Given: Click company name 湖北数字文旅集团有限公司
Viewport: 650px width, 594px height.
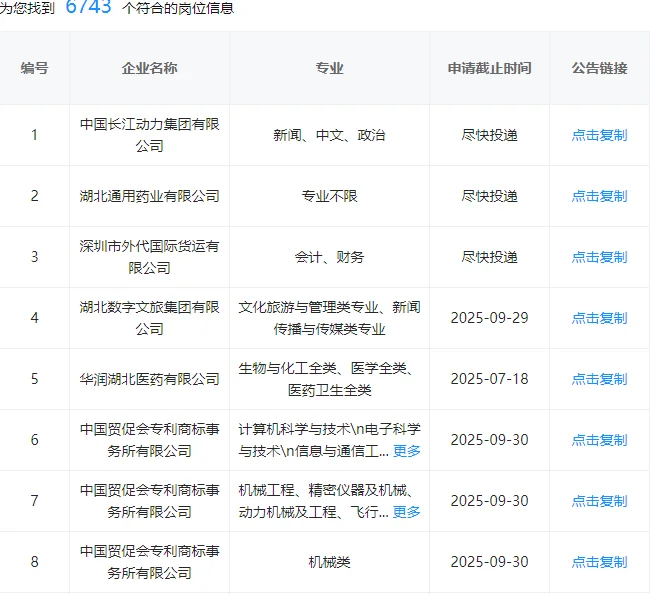Looking at the screenshot, I should [x=149, y=318].
